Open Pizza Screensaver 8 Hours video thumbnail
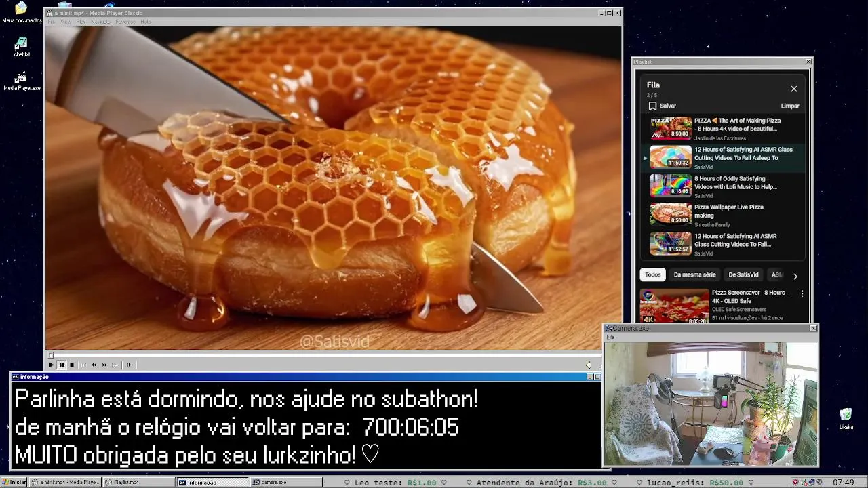Viewport: 868px width, 488px height. click(x=674, y=306)
